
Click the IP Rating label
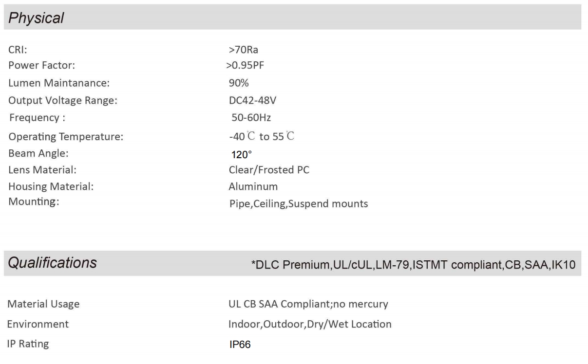click(29, 344)
